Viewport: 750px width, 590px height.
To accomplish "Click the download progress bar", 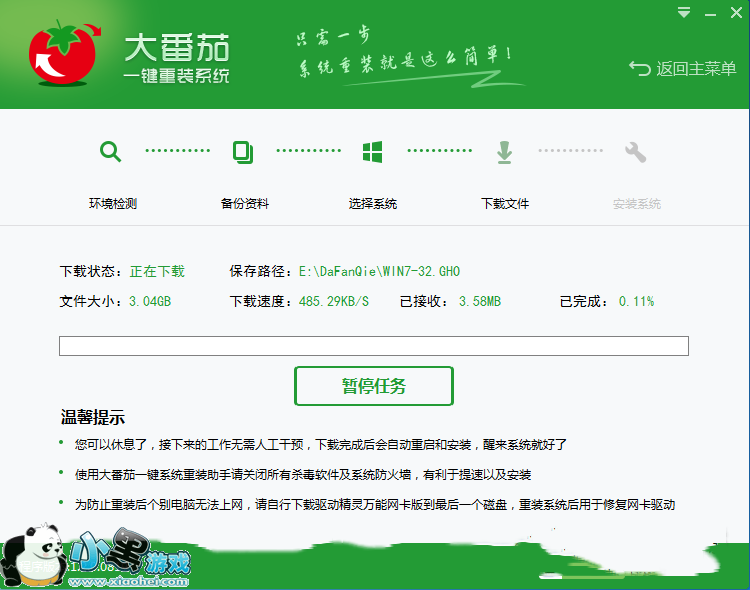I will [x=374, y=346].
